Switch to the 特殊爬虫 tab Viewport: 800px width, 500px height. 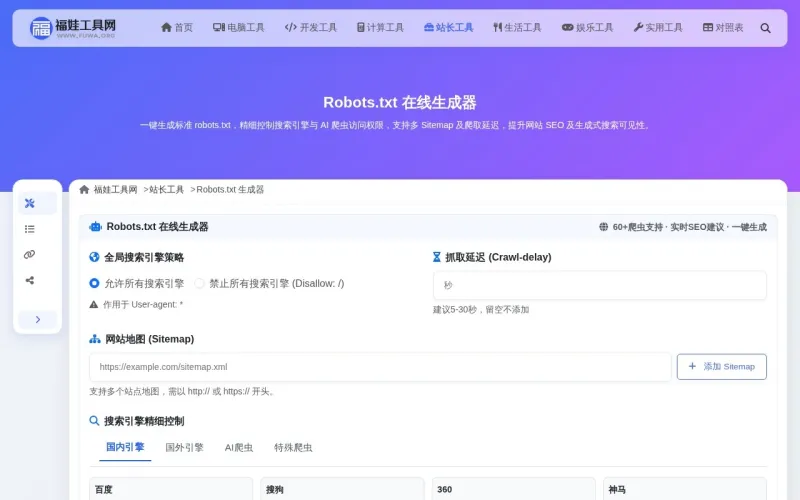(293, 447)
